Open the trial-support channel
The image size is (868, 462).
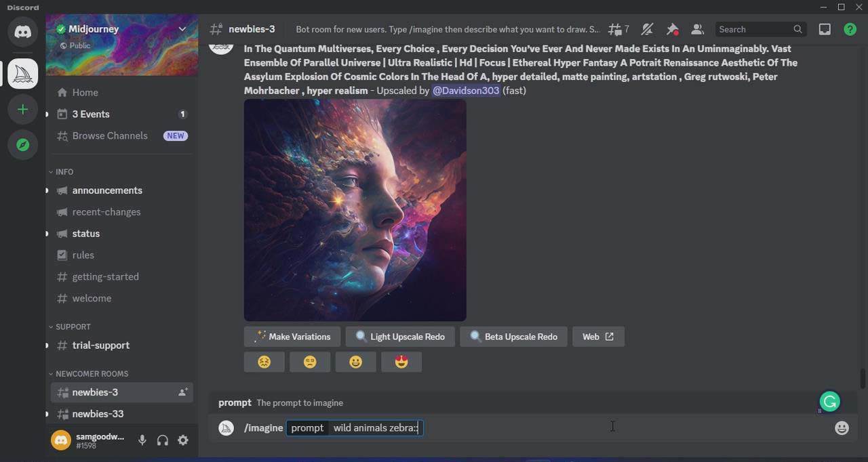[x=100, y=345]
